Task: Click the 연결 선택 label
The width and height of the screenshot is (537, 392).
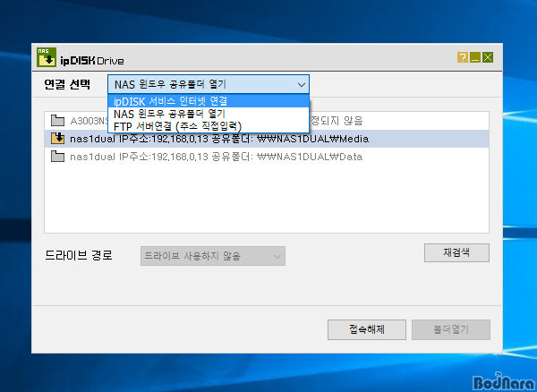Action: tap(67, 84)
